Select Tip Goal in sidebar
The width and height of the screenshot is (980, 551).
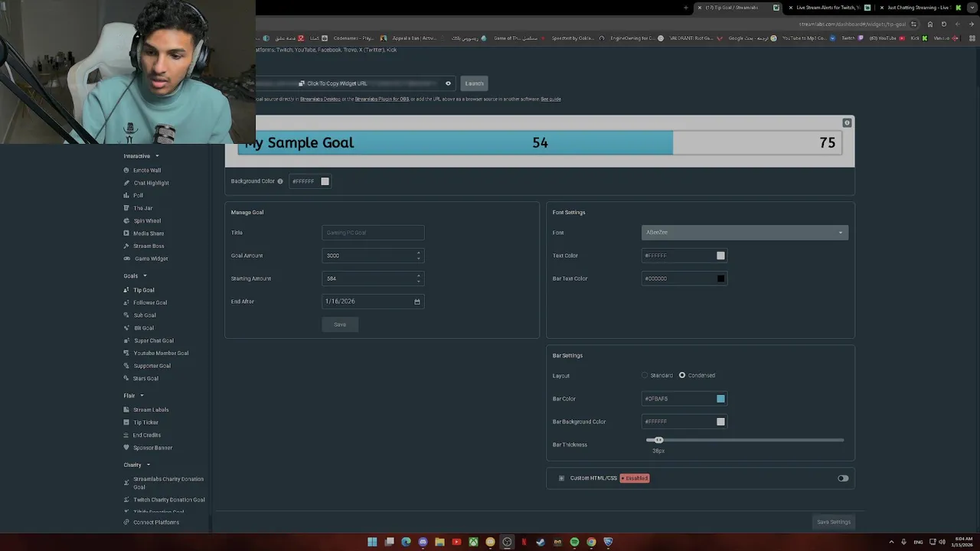[144, 290]
